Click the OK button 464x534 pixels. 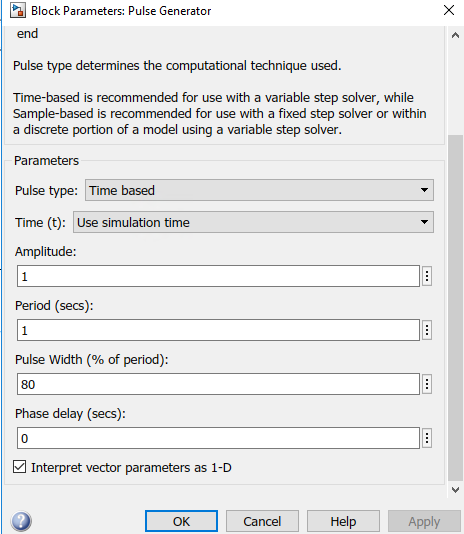(181, 521)
